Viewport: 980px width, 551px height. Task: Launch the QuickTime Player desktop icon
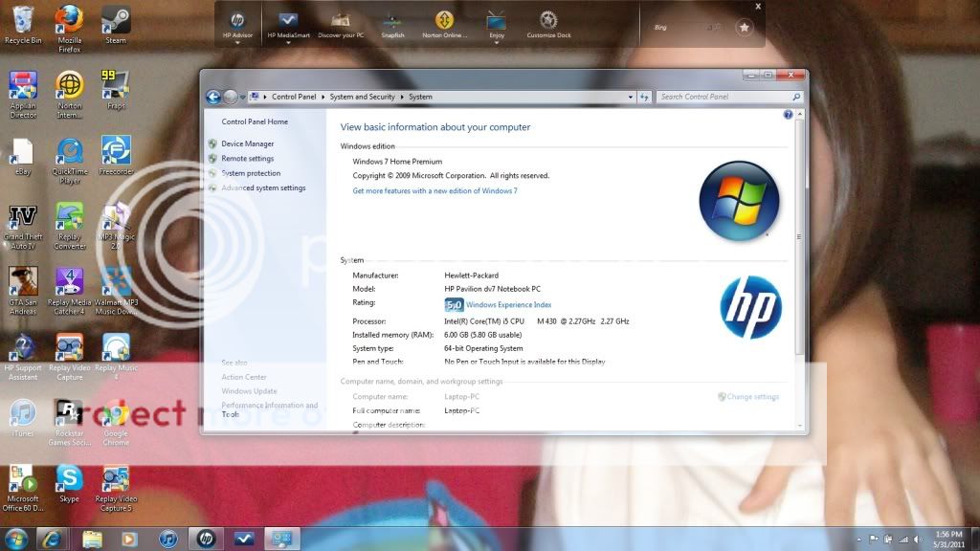pos(69,161)
